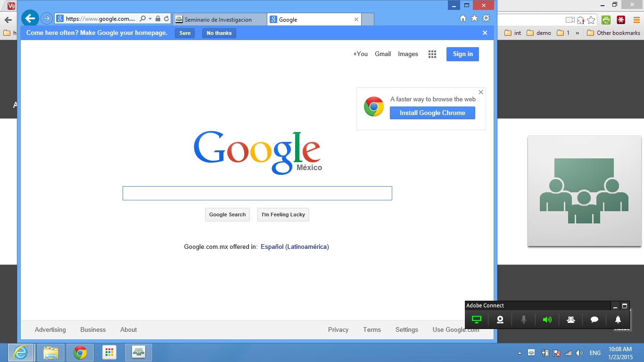Screen dimensions: 644x362
Task: Open the Chrome hamburger menu
Action: pos(636,20)
